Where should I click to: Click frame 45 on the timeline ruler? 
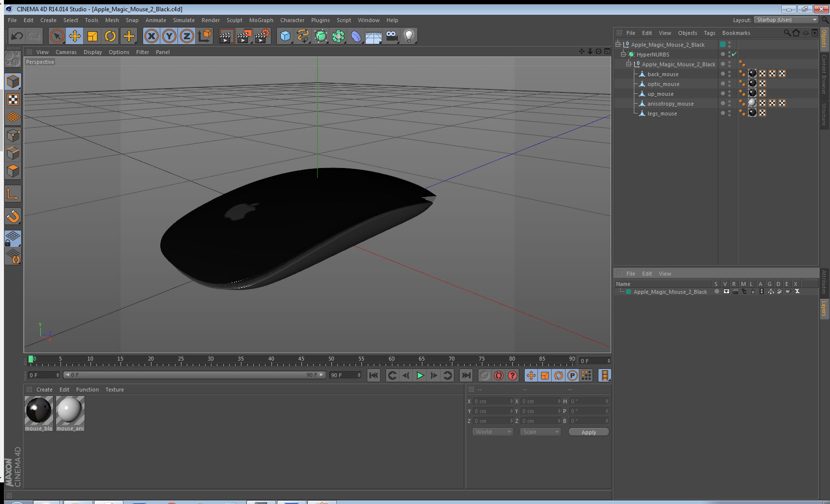tap(301, 360)
